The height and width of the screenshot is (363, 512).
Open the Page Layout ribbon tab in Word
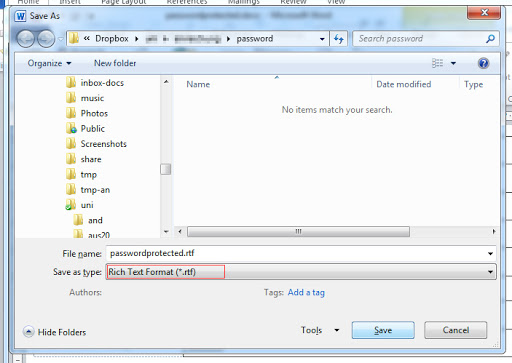124,2
